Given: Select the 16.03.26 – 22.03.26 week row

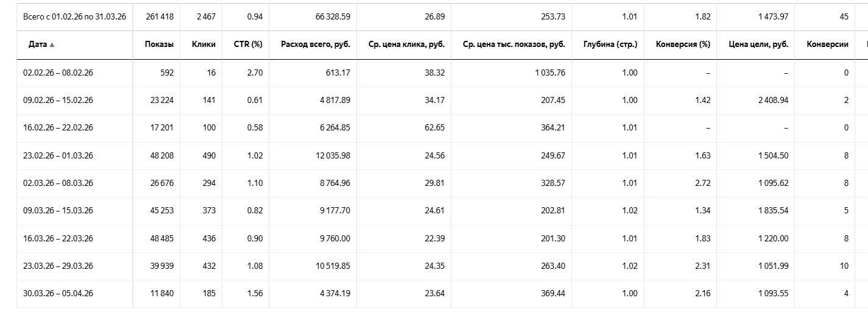Looking at the screenshot, I should [x=58, y=238].
